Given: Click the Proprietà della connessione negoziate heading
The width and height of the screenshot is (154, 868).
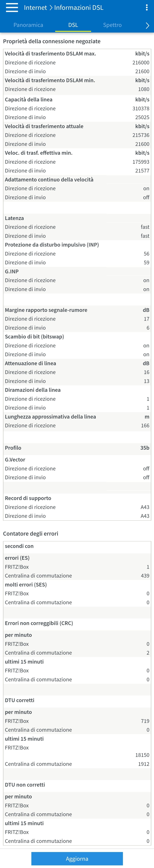Looking at the screenshot, I should tap(52, 41).
